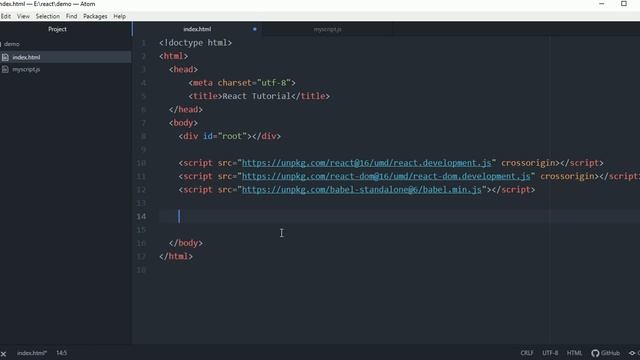Image resolution: width=640 pixels, height=360 pixels.
Task: Click the div id="root" line
Action: coord(230,136)
